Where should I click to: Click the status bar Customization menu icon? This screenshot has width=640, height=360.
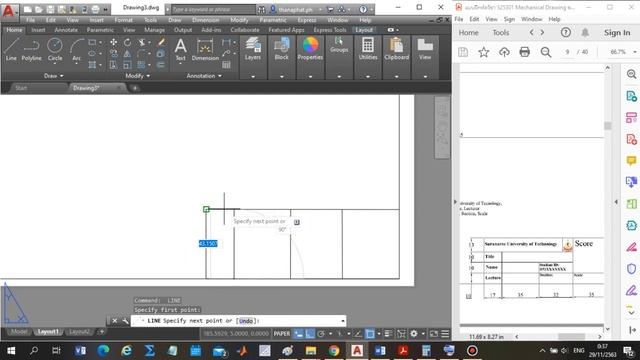445,334
